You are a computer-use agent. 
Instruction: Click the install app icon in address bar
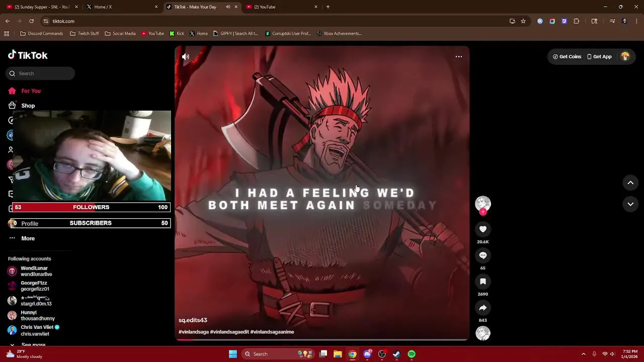(512, 21)
